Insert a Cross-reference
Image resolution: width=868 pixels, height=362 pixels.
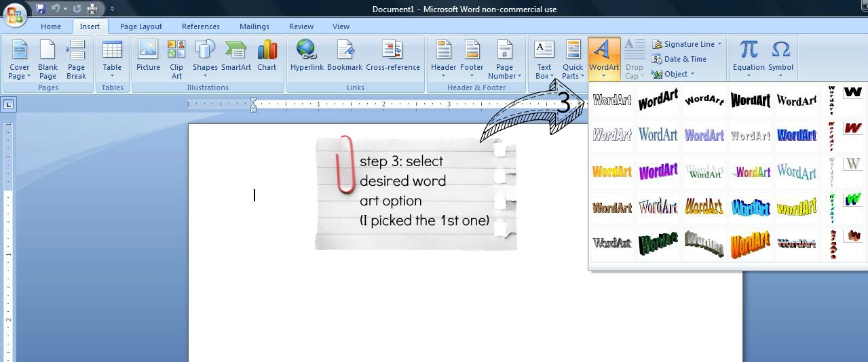tap(392, 56)
